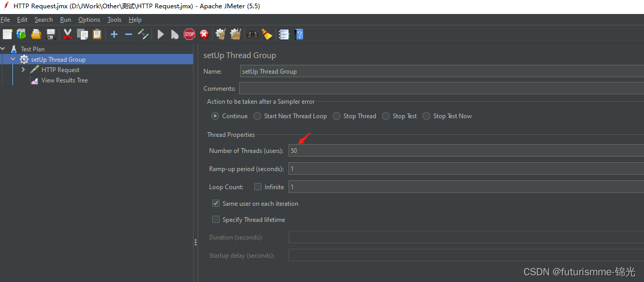The width and height of the screenshot is (644, 282).
Task: Click the Duration (seconds) field
Action: click(x=466, y=237)
